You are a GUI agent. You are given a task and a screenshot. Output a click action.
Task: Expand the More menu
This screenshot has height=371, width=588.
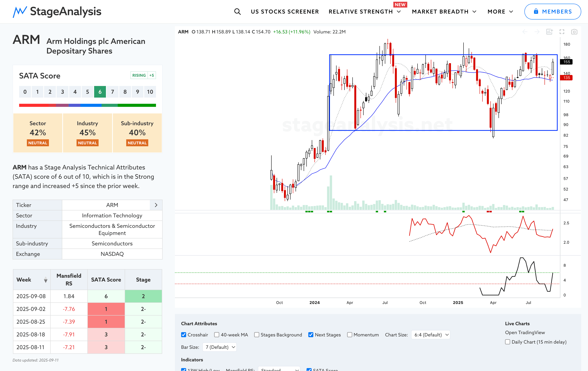coord(500,11)
